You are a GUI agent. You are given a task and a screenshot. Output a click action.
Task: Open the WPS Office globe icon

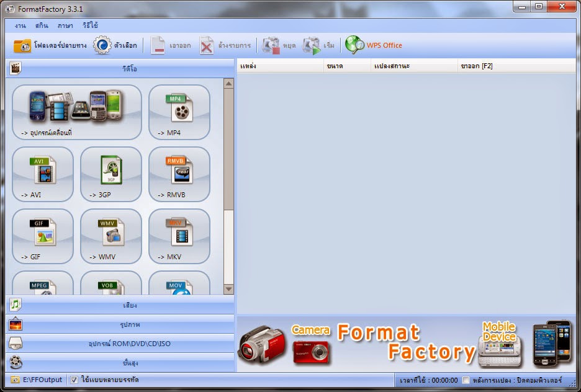pyautogui.click(x=354, y=45)
